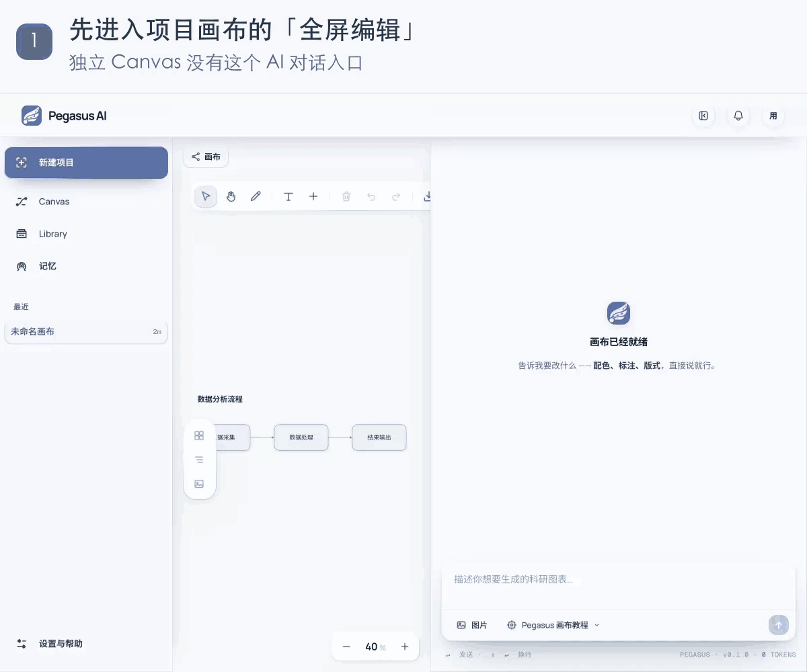The width and height of the screenshot is (807, 672).
Task: Zoom in with the plus button
Action: coord(405,646)
